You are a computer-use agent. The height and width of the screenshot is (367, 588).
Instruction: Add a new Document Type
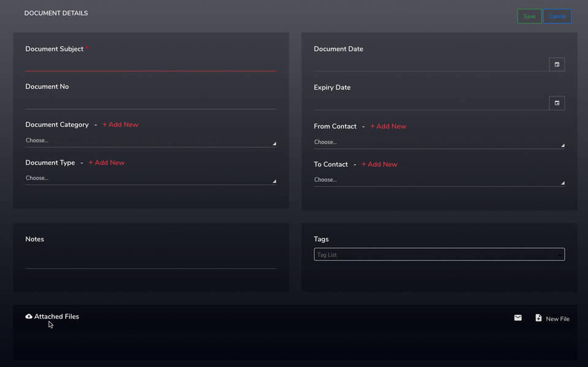[x=107, y=163]
